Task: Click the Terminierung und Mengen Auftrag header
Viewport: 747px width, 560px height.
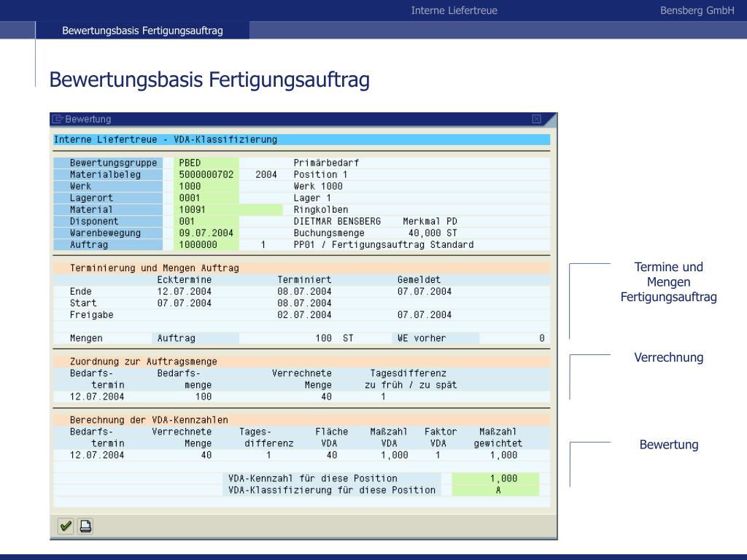Action: click(x=155, y=268)
